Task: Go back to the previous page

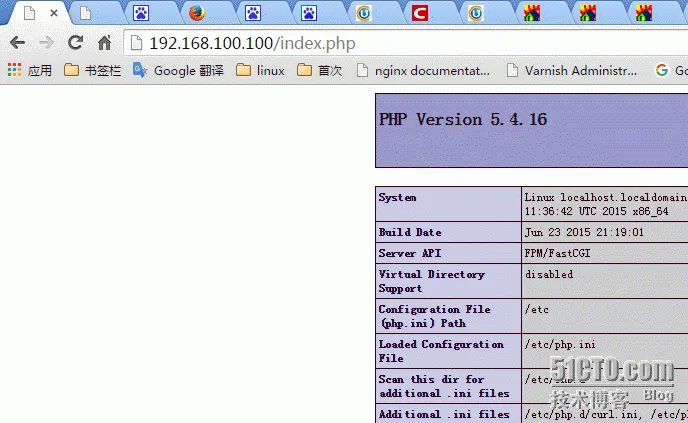Action: (18, 43)
